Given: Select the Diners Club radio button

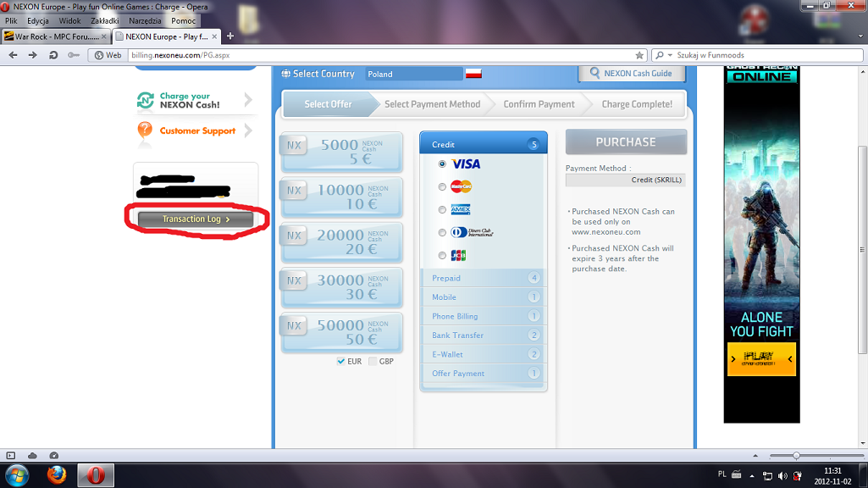Looking at the screenshot, I should [442, 233].
